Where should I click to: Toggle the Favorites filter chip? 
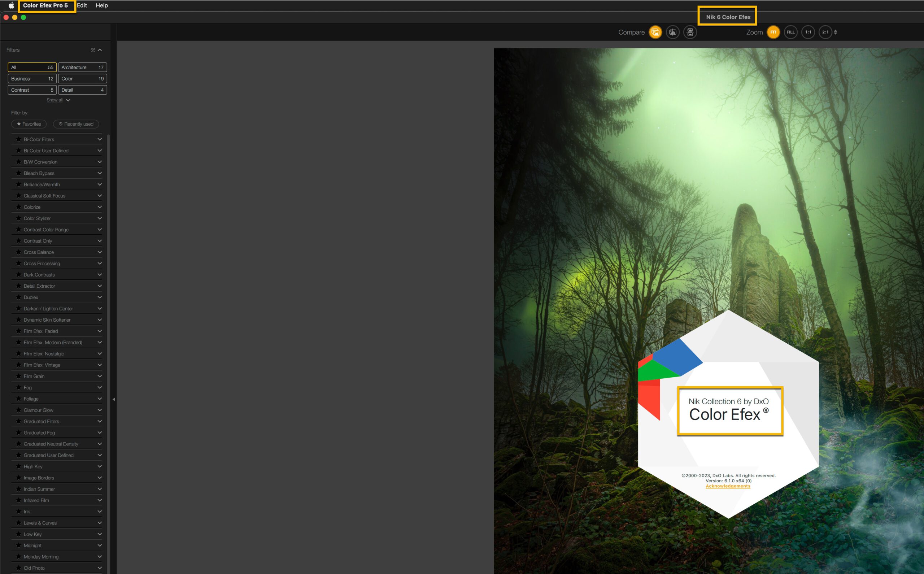pos(29,124)
